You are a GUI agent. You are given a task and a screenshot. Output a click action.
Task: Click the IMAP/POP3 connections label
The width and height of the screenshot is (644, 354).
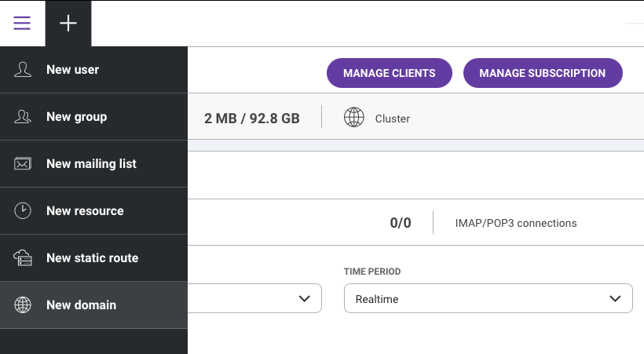[516, 223]
